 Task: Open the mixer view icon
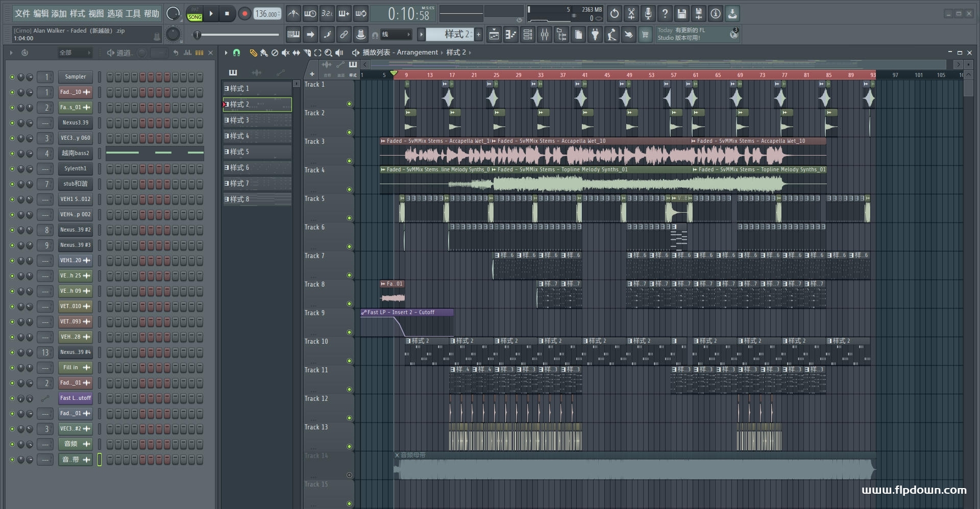(x=545, y=35)
